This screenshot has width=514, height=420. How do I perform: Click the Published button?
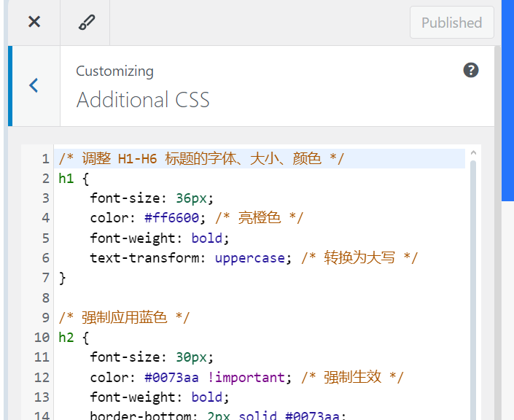(x=452, y=23)
